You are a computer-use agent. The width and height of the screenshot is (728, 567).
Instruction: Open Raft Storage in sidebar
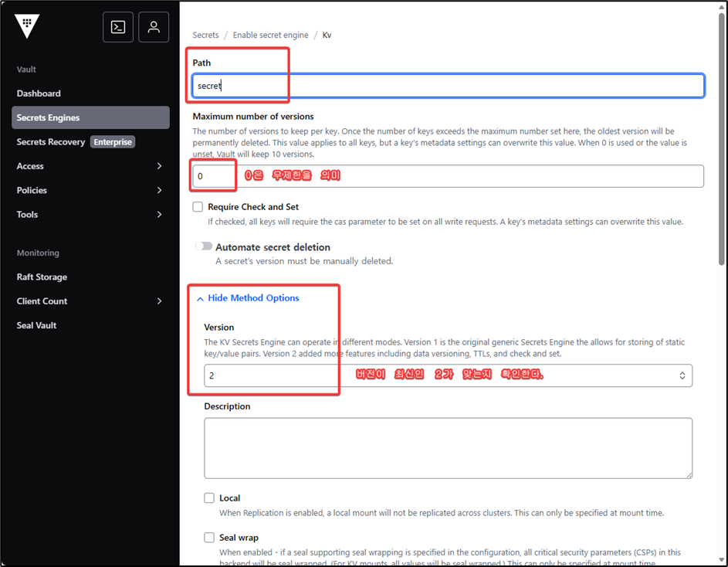click(x=42, y=277)
